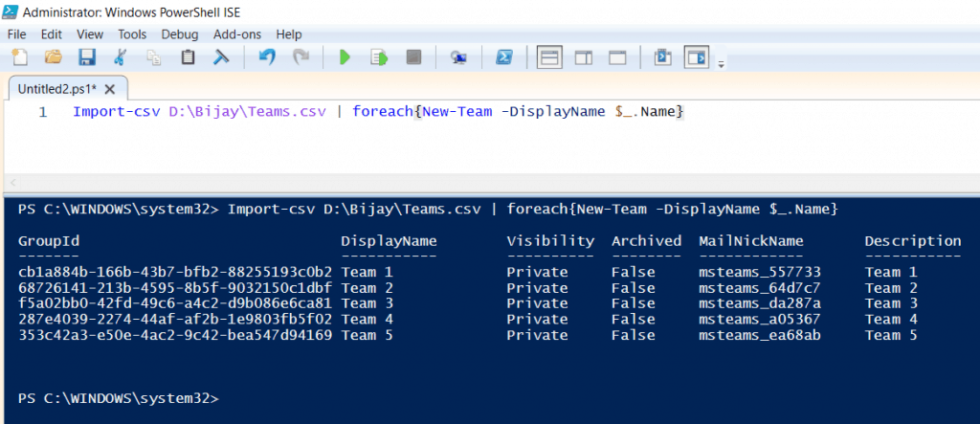Viewport: 980px width, 424px height.
Task: Click the empty console prompt line
Action: click(119, 398)
